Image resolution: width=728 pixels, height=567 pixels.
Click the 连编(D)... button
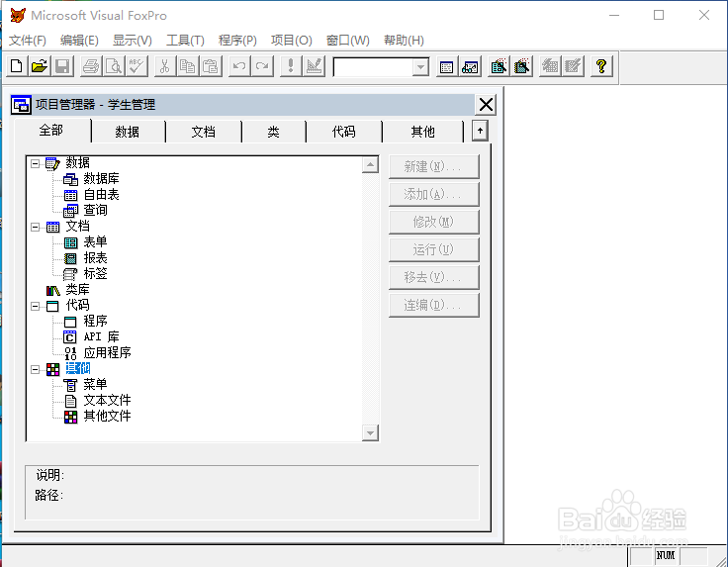[x=433, y=305]
